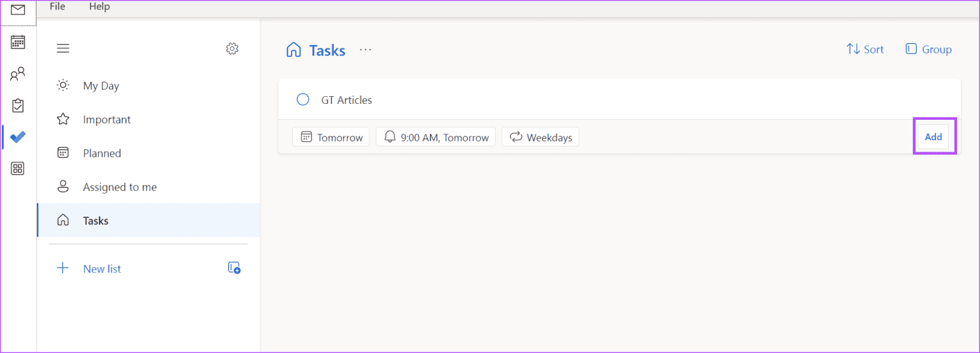
Task: Click the Add button
Action: [x=933, y=136]
